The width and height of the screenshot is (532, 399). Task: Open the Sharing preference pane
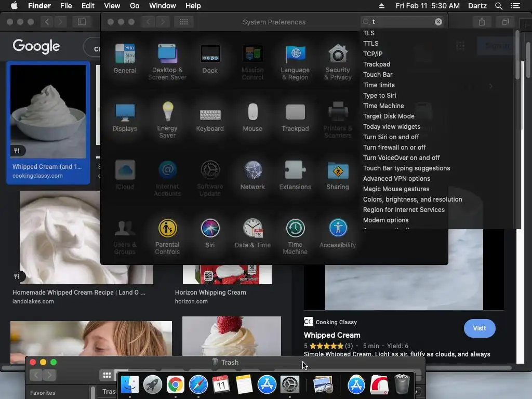[x=338, y=176]
